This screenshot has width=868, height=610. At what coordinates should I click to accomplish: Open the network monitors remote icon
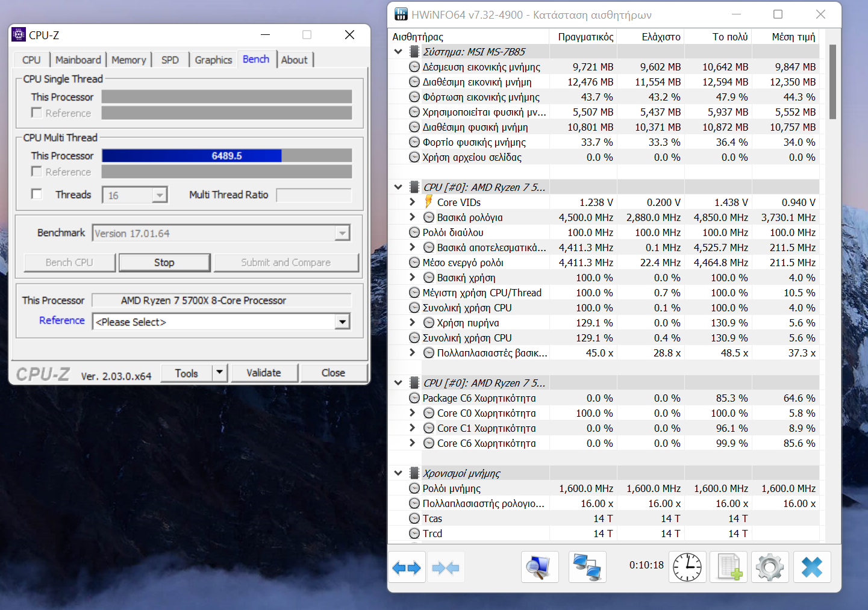[x=587, y=567]
